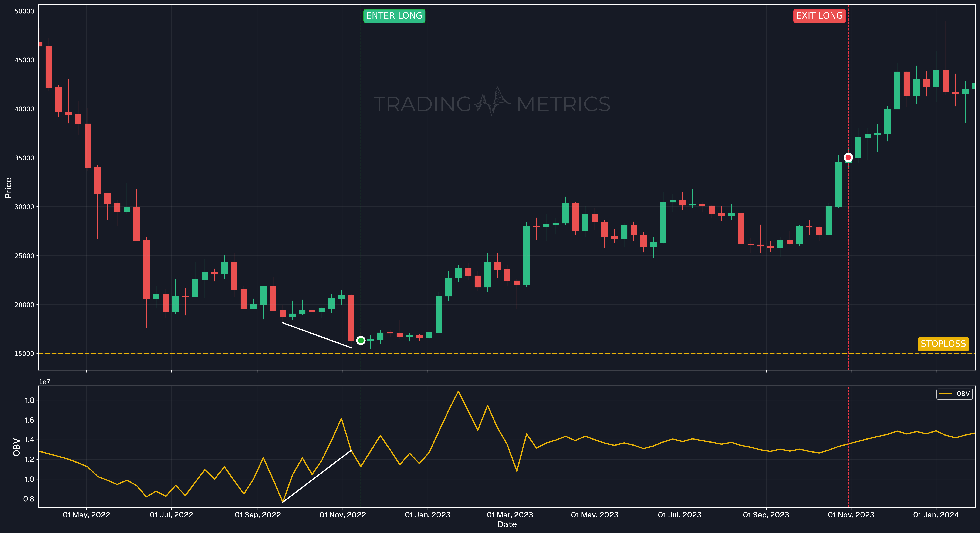
Task: Click the OBV legend entry
Action: (x=954, y=394)
